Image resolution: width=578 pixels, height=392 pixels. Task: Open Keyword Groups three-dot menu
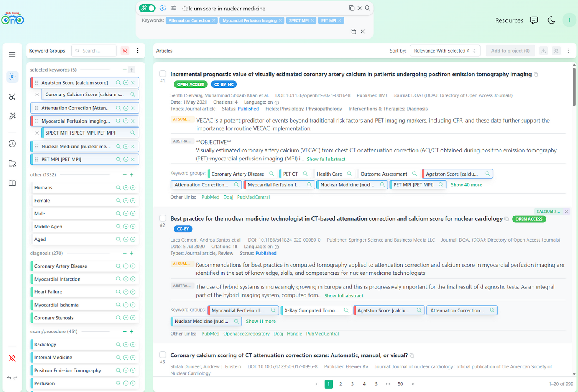coord(137,51)
